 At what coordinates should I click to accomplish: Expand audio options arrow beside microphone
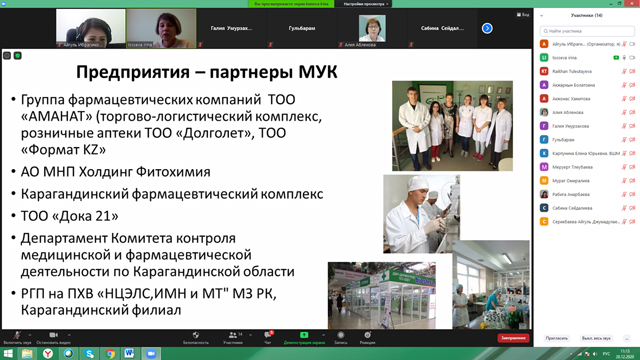click(x=29, y=335)
